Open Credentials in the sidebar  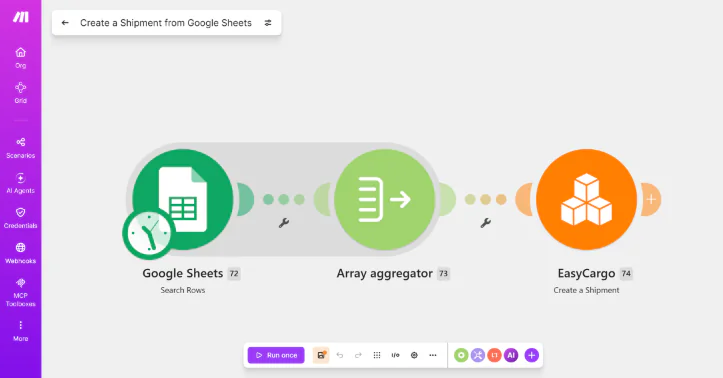pos(20,218)
